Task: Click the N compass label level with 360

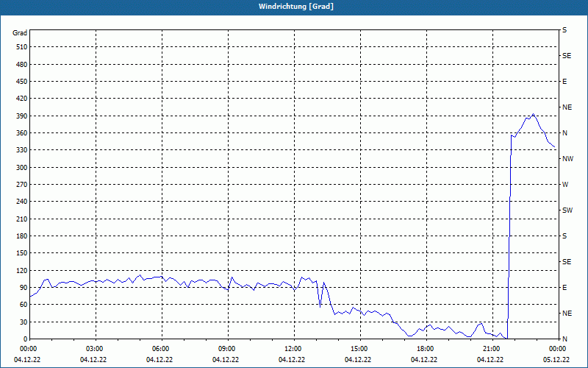Action: [x=564, y=133]
